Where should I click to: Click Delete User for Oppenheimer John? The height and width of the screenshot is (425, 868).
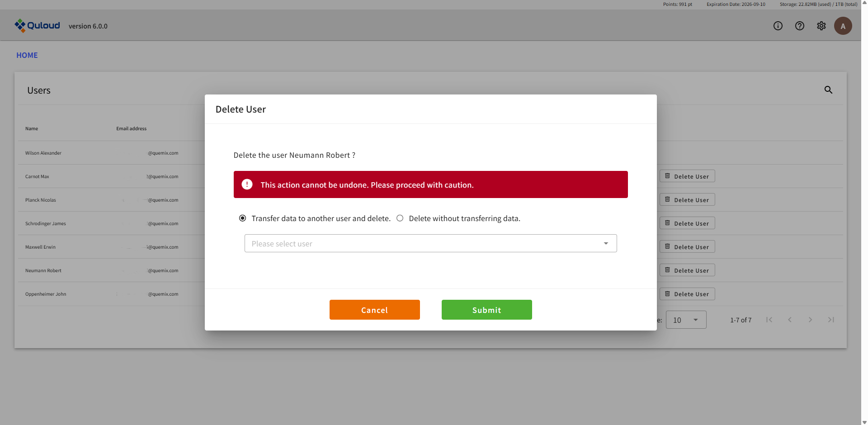(687, 294)
